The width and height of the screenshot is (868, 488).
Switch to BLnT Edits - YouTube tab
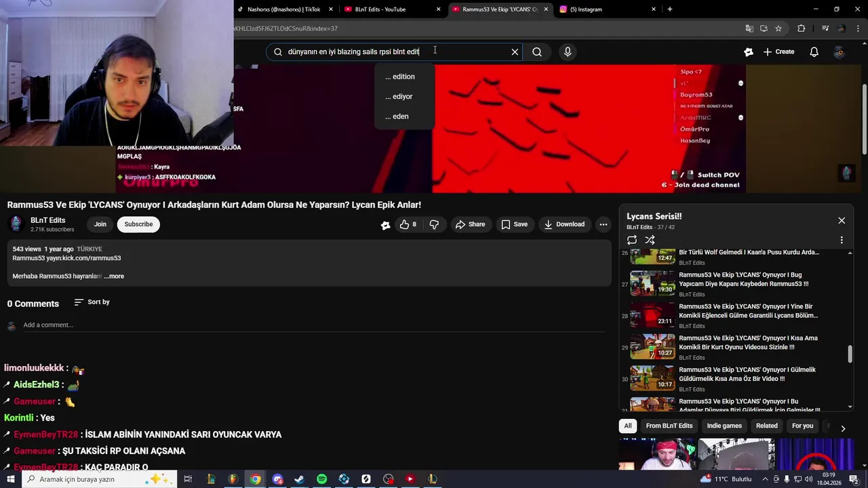[x=392, y=9]
